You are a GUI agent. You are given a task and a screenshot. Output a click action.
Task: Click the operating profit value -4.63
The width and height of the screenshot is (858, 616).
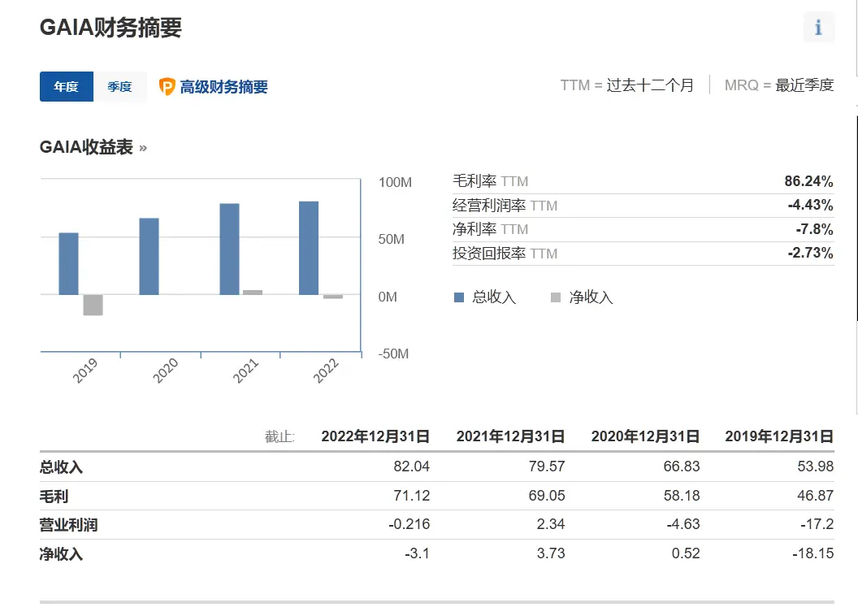(x=683, y=524)
